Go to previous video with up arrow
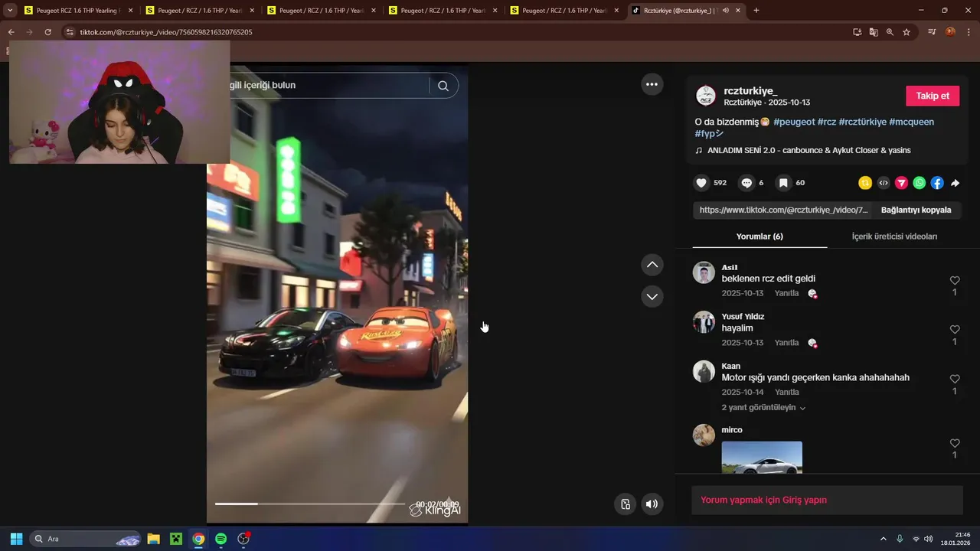The image size is (980, 551). pos(652,265)
